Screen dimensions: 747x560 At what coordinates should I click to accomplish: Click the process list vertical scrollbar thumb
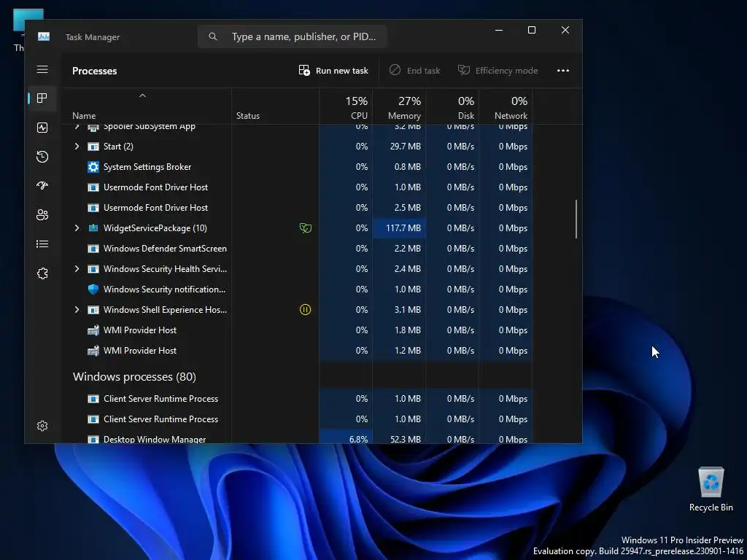tap(576, 219)
